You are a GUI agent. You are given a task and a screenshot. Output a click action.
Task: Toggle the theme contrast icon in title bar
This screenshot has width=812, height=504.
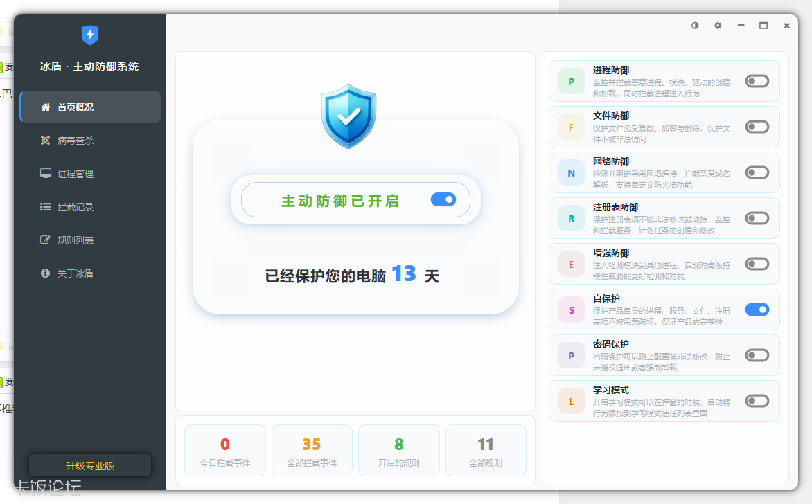point(695,26)
